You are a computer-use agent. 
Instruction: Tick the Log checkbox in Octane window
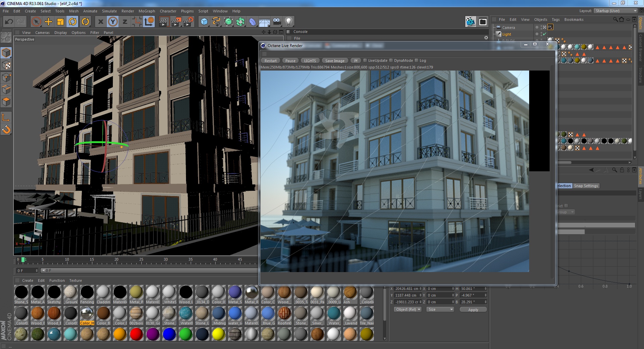[416, 60]
